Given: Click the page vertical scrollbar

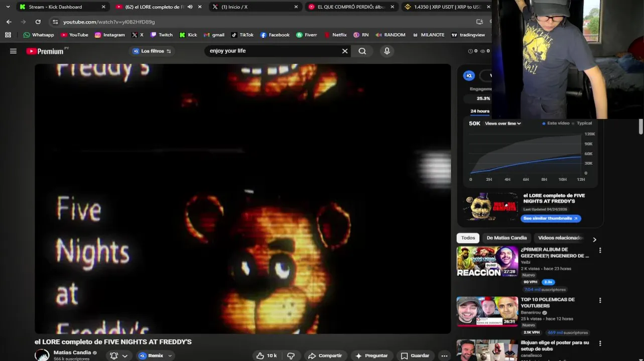Looking at the screenshot, I should tap(641, 127).
